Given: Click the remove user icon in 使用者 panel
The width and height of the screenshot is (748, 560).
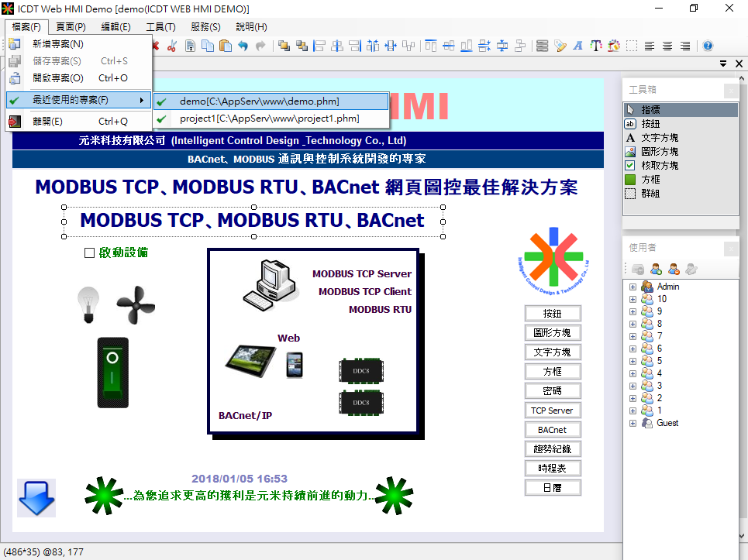Looking at the screenshot, I should [674, 269].
